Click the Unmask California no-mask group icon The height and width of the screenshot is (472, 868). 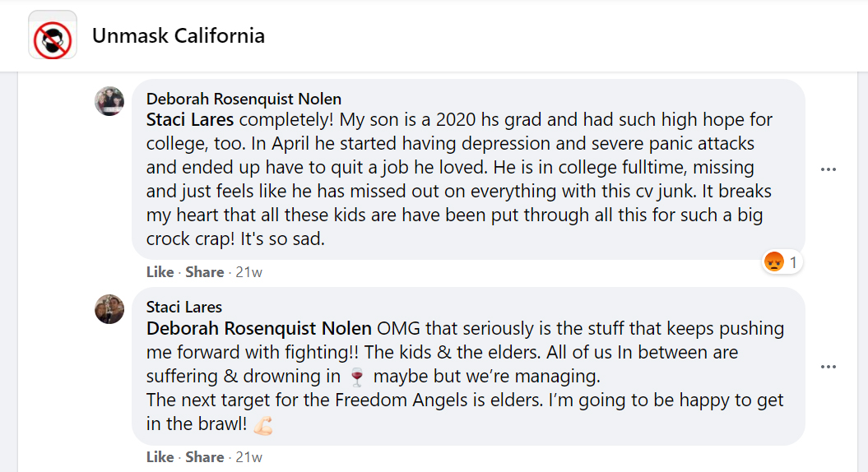point(53,36)
